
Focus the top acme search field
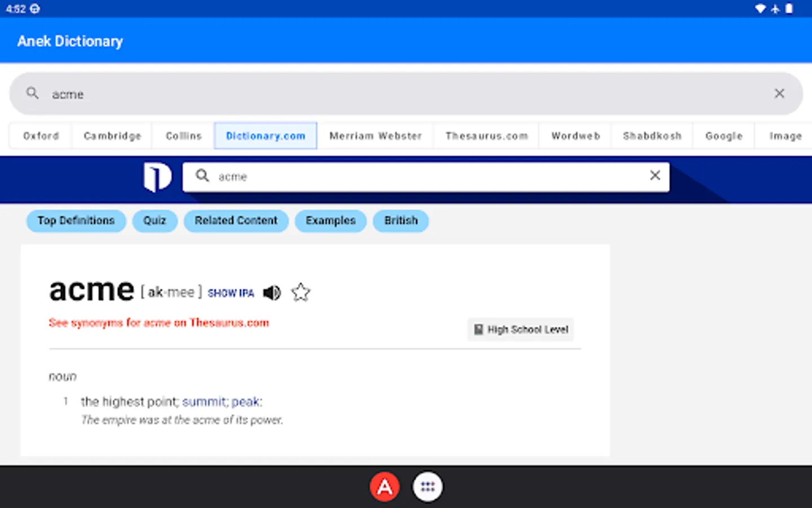pos(406,94)
